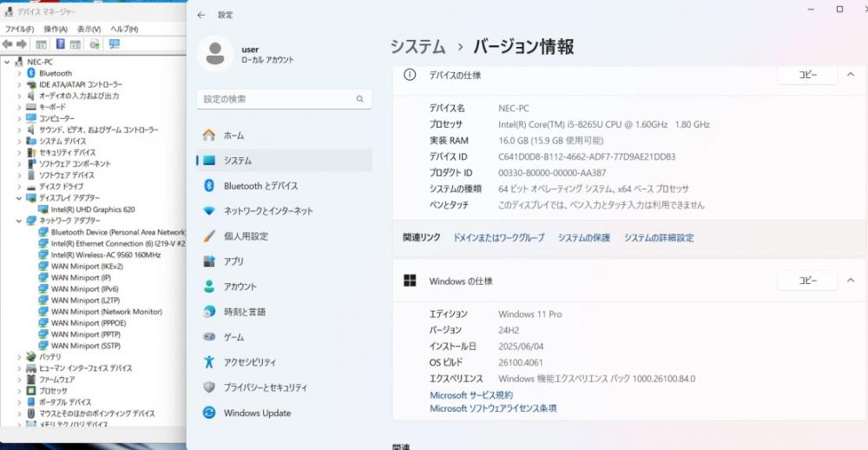The width and height of the screenshot is (868, 450).
Task: Open the ヘルプ(H) menu
Action: (x=124, y=29)
